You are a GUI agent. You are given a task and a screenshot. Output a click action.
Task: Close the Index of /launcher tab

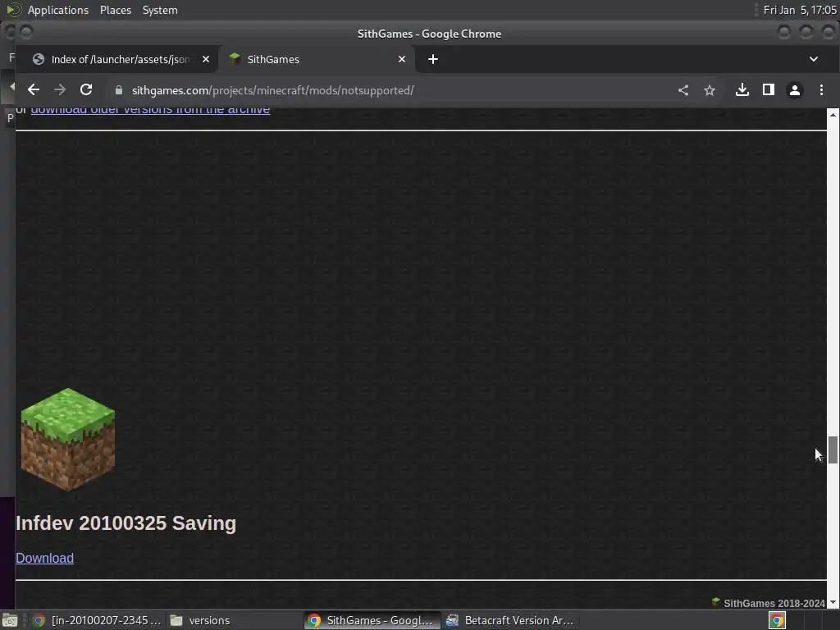pyautogui.click(x=206, y=59)
